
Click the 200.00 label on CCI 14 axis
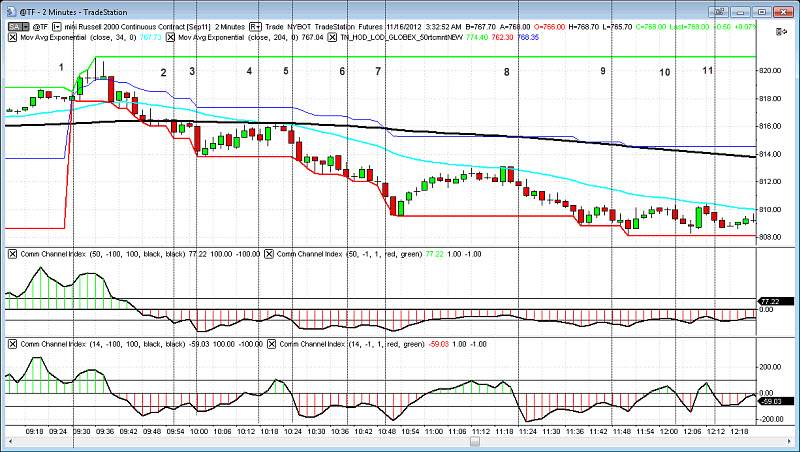click(771, 367)
